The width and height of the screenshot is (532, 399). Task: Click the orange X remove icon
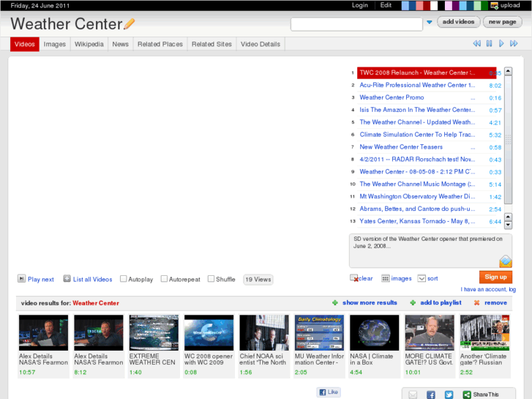(476, 302)
